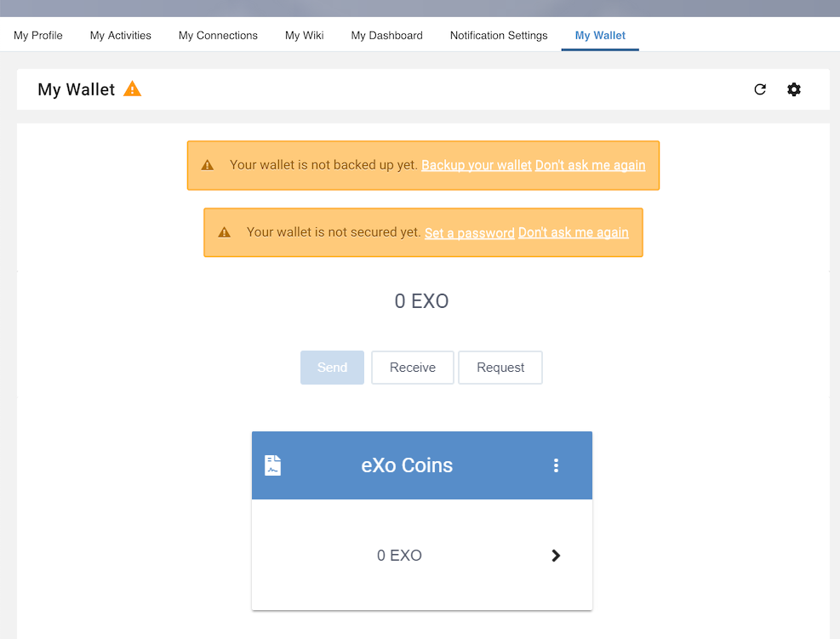Click the wallet is not backed up message
Viewport: 840px width, 639px height.
pyautogui.click(x=323, y=165)
